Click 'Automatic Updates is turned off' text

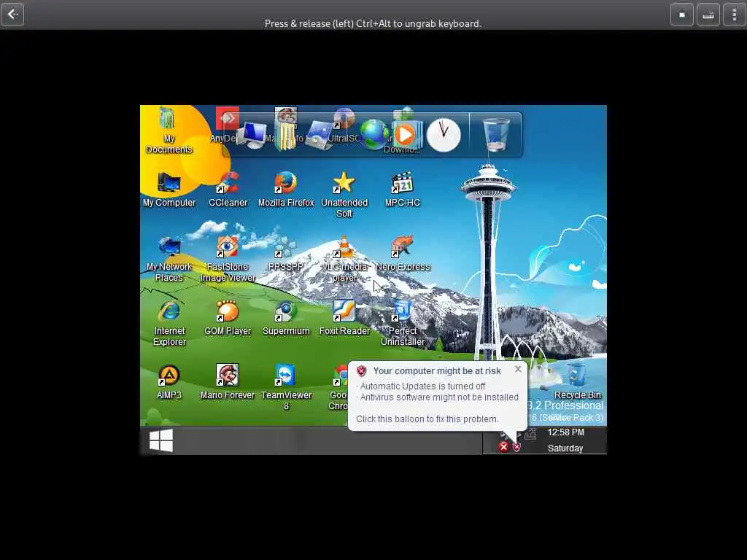coord(422,386)
